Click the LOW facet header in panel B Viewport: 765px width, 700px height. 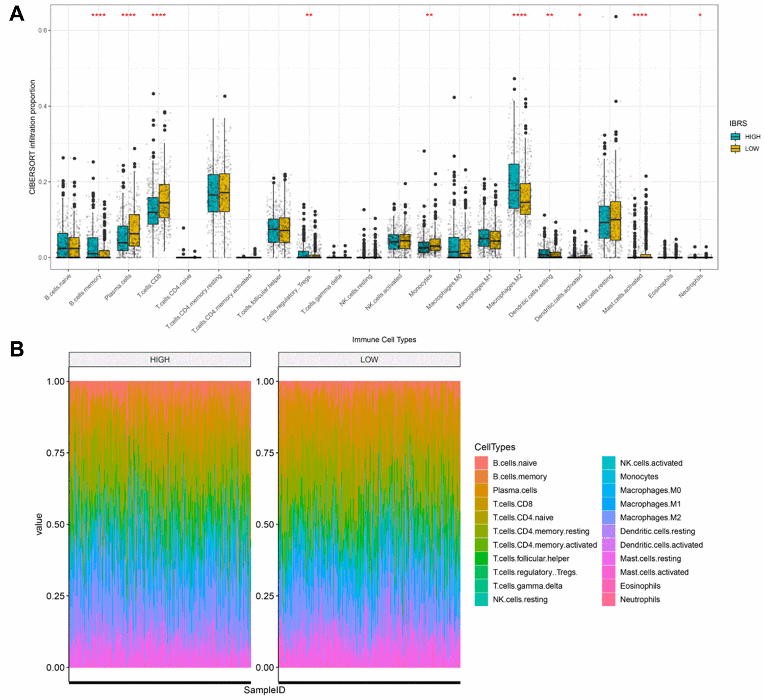[x=369, y=359]
